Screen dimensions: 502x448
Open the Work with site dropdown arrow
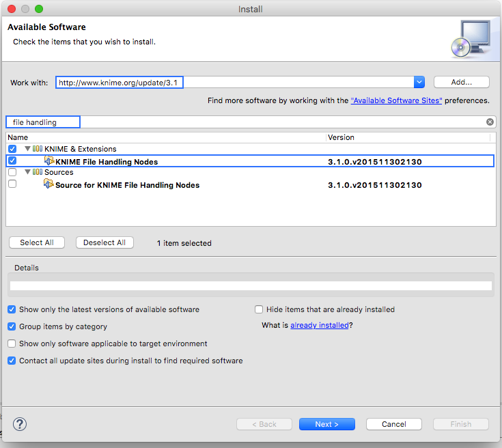419,83
